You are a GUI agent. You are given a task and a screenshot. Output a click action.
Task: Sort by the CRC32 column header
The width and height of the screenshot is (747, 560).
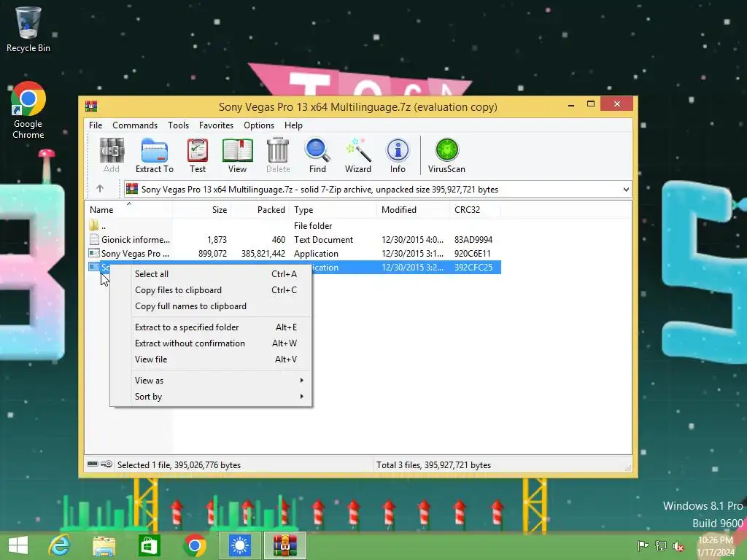[x=475, y=209]
